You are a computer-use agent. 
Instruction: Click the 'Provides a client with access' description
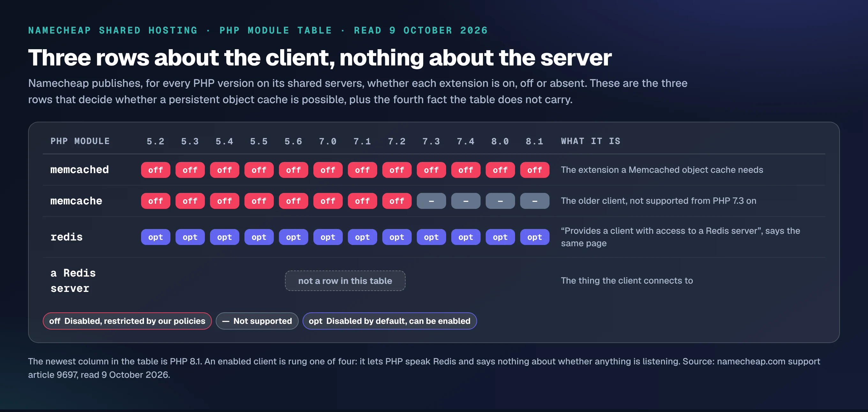[680, 237]
